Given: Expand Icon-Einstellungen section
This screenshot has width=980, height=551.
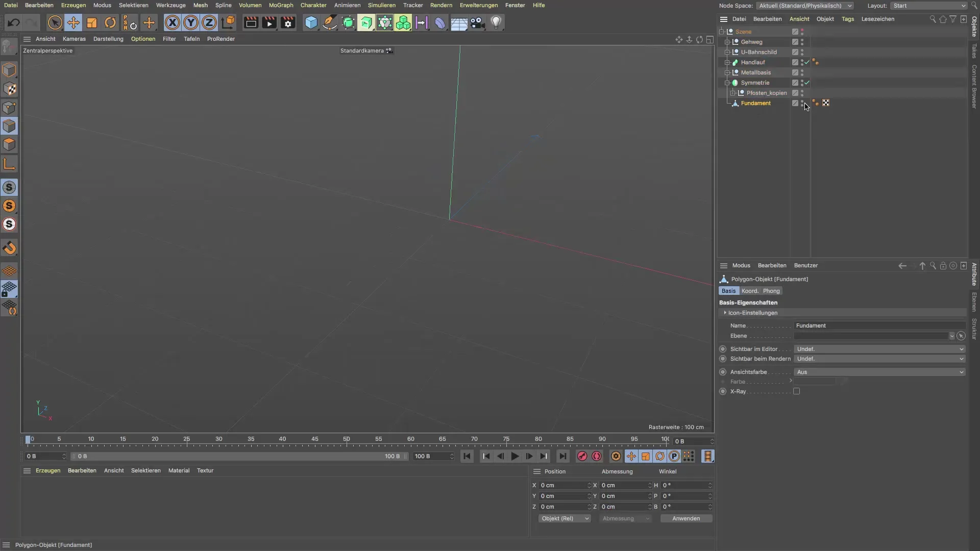Looking at the screenshot, I should tap(725, 313).
